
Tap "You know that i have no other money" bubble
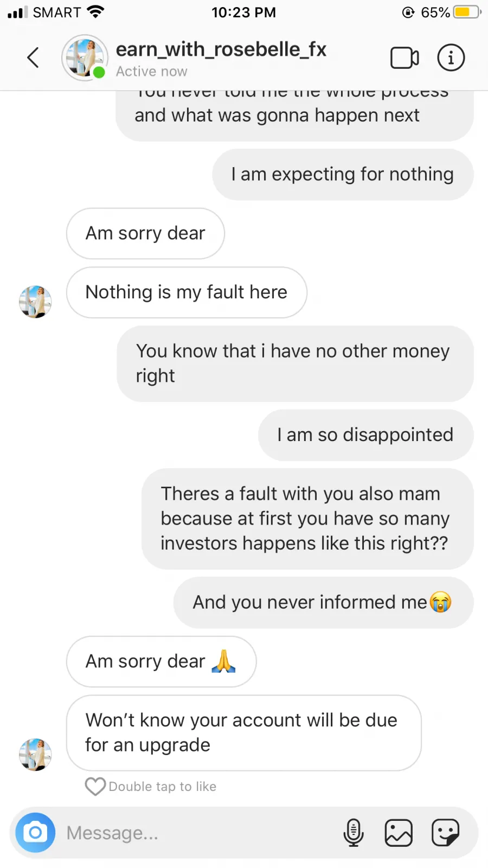(x=294, y=363)
